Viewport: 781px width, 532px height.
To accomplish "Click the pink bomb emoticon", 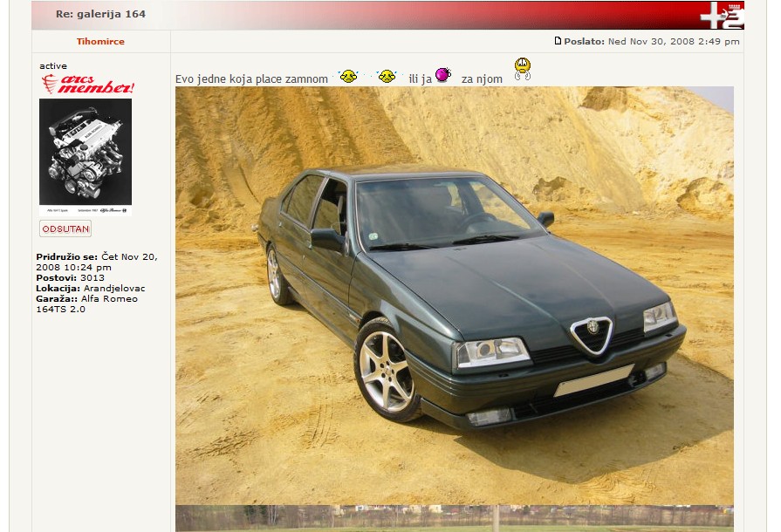I will click(x=443, y=75).
